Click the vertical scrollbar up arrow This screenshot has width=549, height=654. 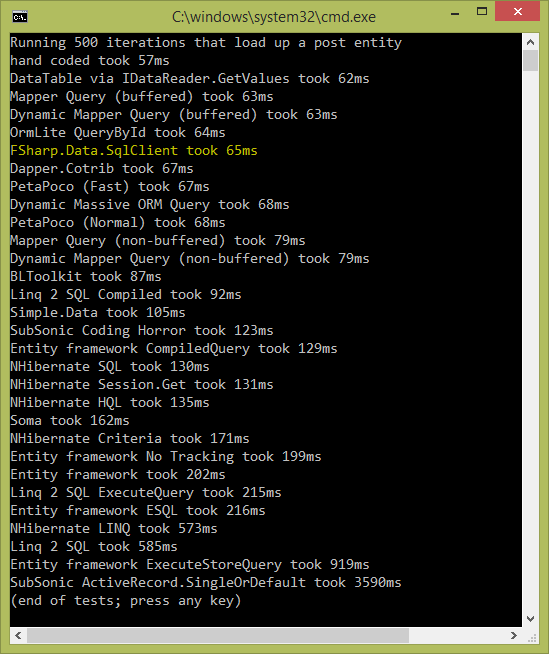coord(530,42)
